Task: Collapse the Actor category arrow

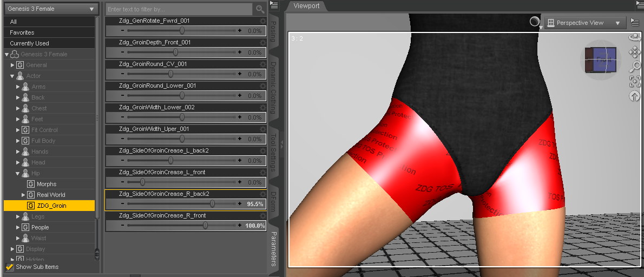Action: [12, 76]
